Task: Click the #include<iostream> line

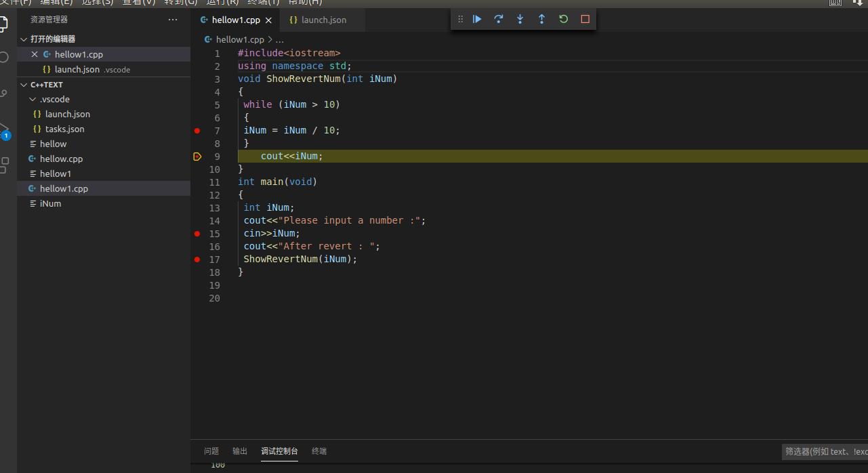Action: (289, 53)
